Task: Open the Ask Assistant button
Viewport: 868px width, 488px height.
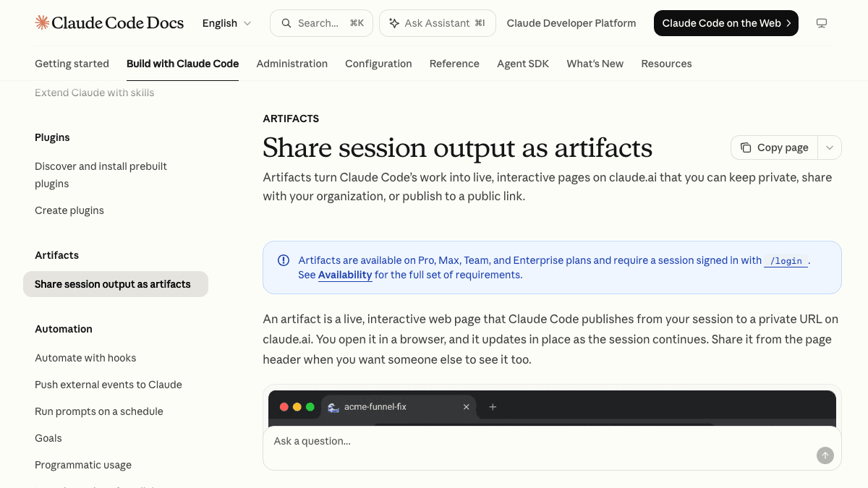Action: (x=438, y=23)
